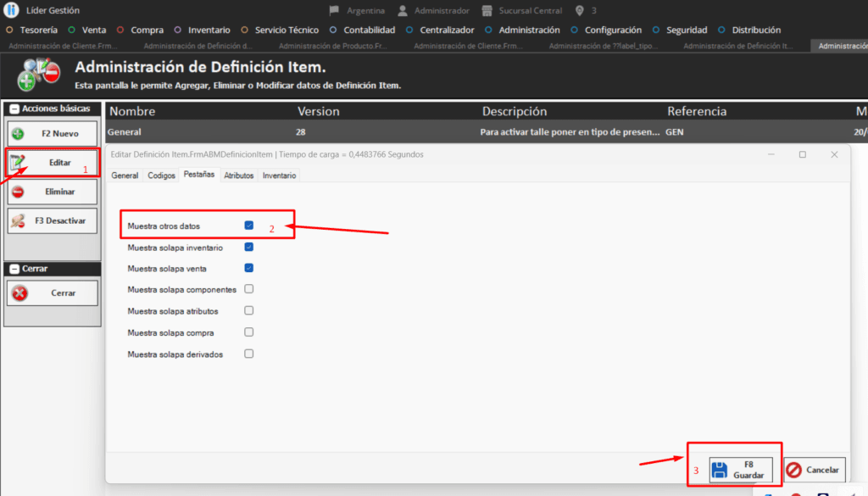
Task: Select the General row in the list
Action: point(125,132)
